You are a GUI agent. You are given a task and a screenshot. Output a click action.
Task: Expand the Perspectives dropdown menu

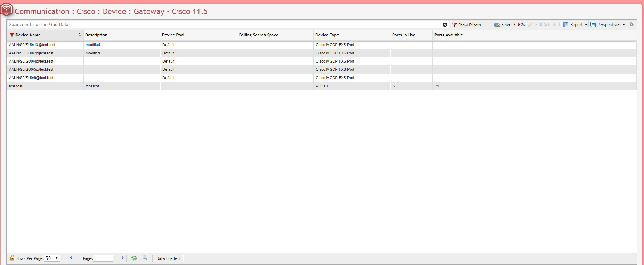coord(608,25)
